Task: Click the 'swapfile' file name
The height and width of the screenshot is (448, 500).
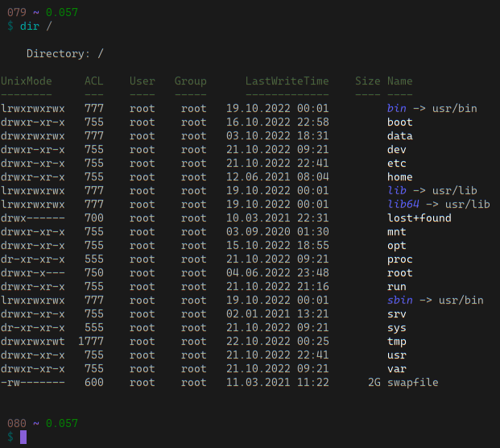Action: point(412,383)
